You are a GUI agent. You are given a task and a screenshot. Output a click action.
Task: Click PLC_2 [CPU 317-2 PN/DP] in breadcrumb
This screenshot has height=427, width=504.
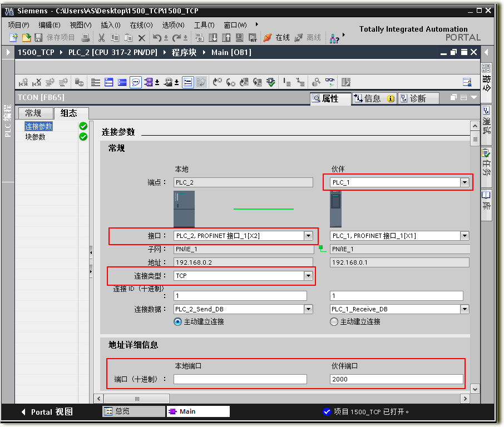click(x=112, y=52)
